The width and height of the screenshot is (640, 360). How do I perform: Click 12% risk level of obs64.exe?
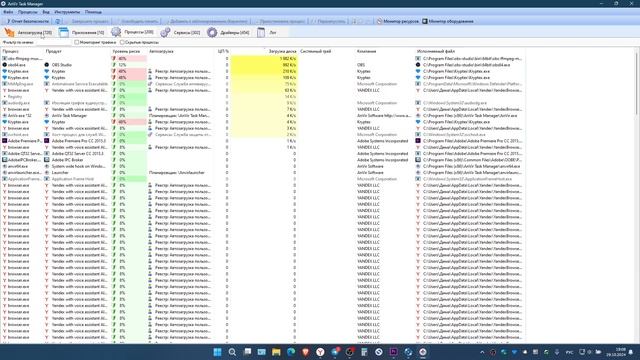point(129,65)
